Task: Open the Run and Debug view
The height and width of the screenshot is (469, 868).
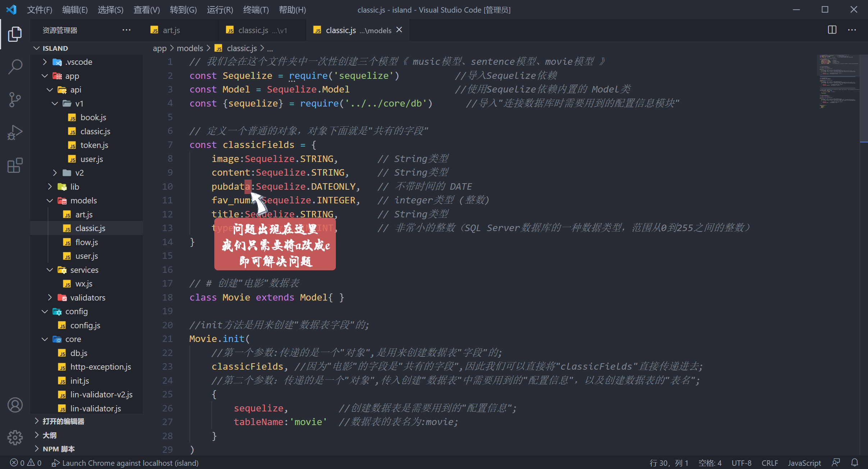Action: [x=15, y=132]
